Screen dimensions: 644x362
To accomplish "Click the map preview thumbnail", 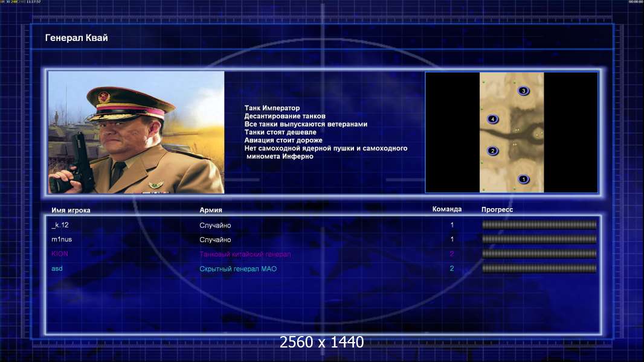I will [x=512, y=132].
